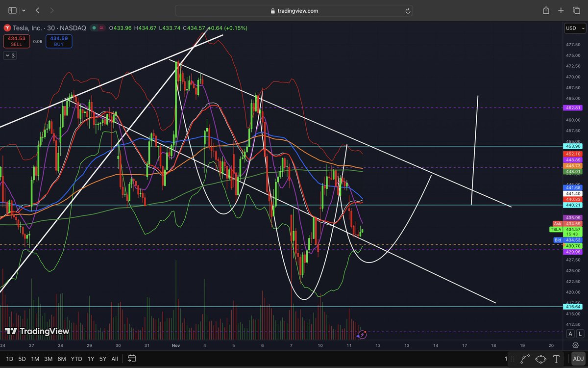
Task: Click the 416.64 cyan price label
Action: coord(573,307)
